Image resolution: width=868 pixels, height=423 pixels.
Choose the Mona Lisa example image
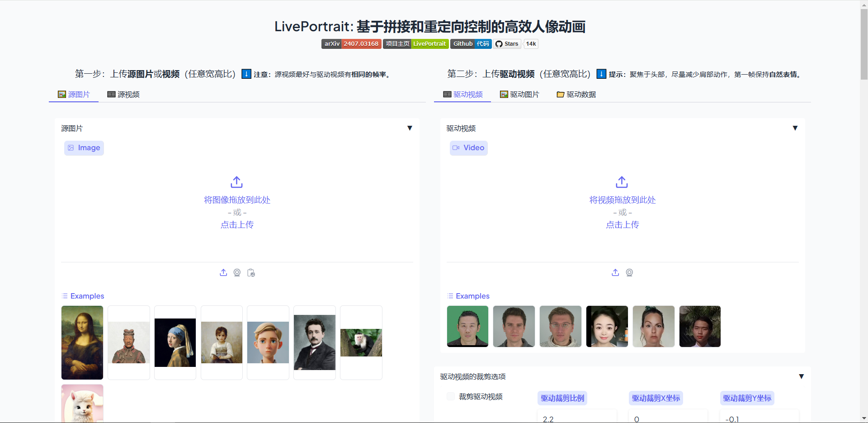[x=82, y=342]
